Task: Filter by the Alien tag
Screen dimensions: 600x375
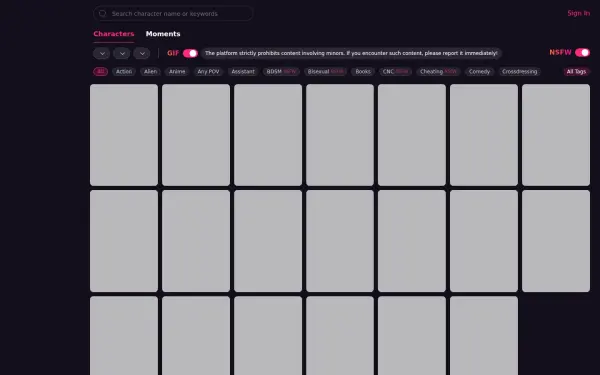Action: pos(150,72)
